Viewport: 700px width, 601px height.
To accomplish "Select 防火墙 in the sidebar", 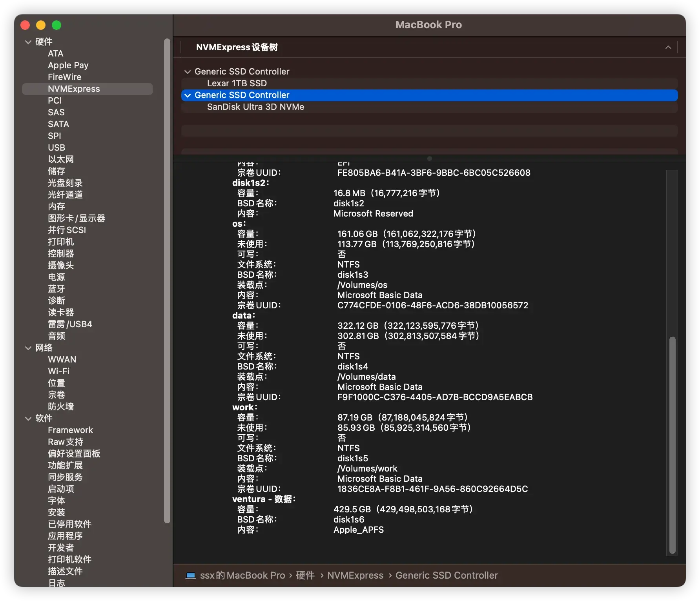I will point(61,407).
